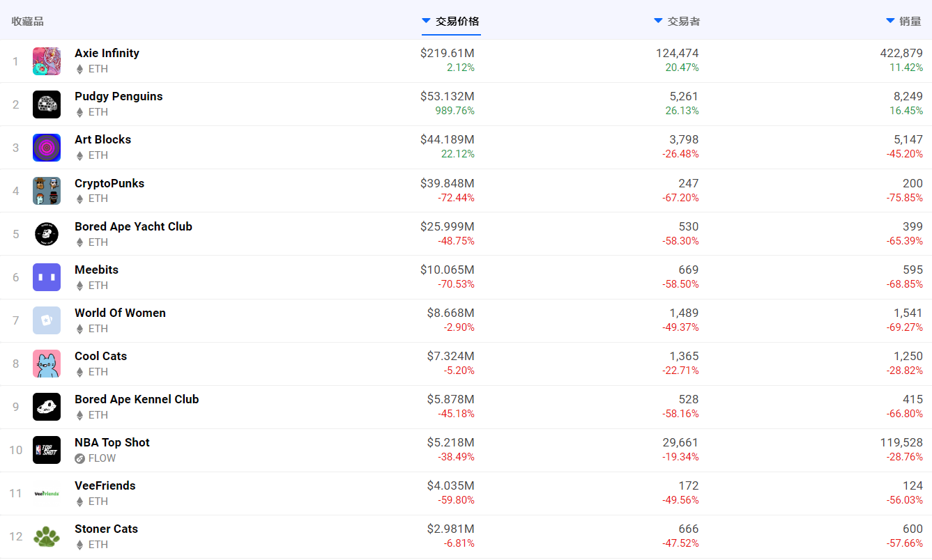Click the $7.324M price value
Image resolution: width=932 pixels, height=560 pixels.
point(451,356)
